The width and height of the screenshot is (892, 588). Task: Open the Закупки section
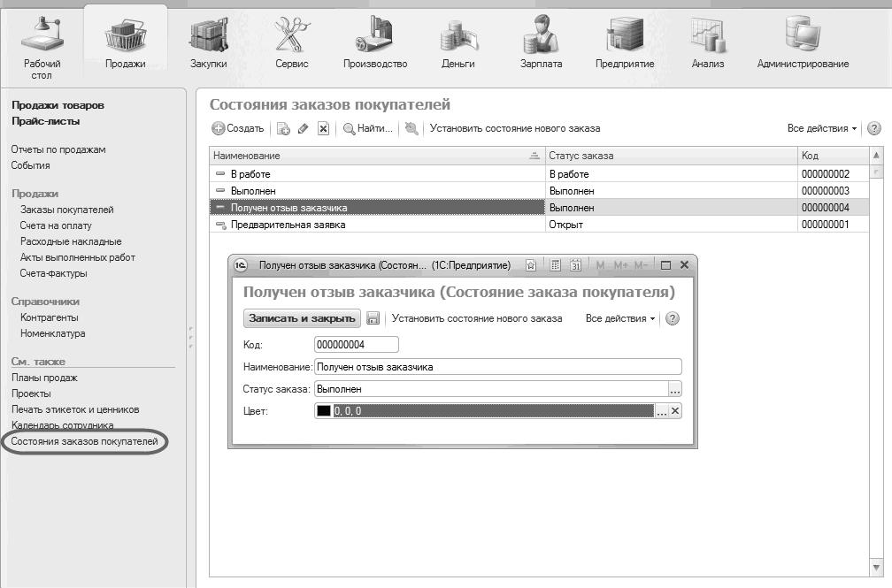click(209, 42)
